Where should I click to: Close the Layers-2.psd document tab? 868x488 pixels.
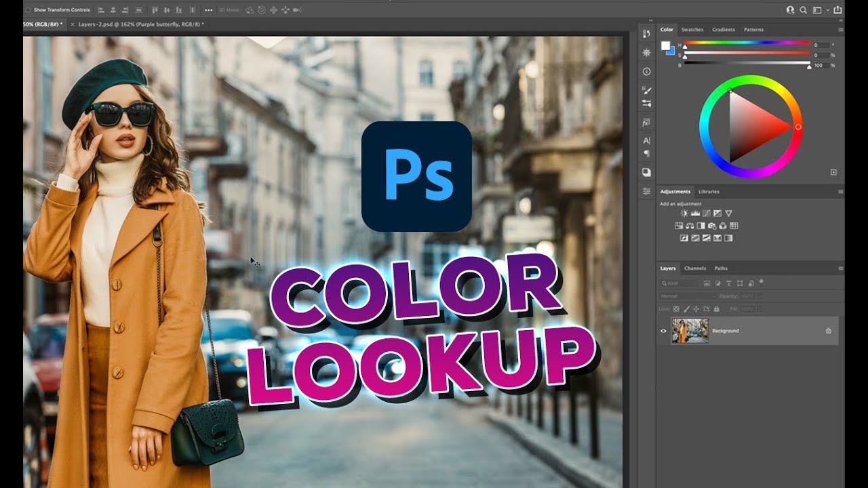pyautogui.click(x=73, y=24)
